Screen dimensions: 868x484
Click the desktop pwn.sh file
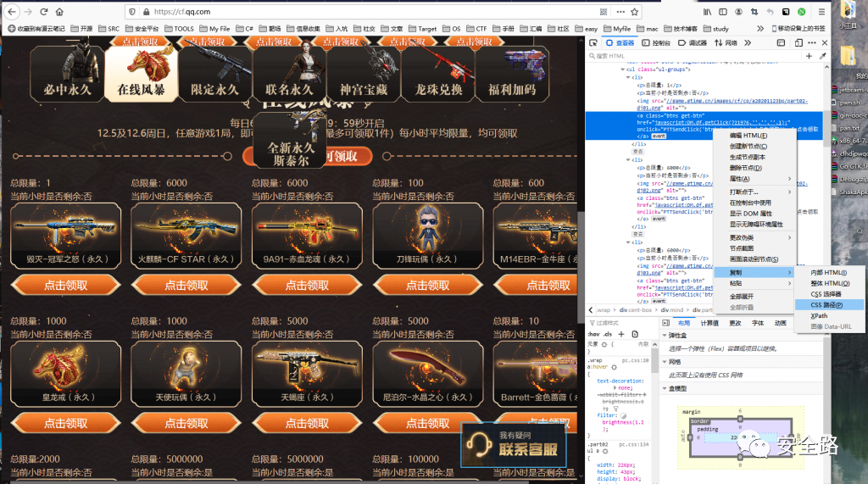[849, 103]
